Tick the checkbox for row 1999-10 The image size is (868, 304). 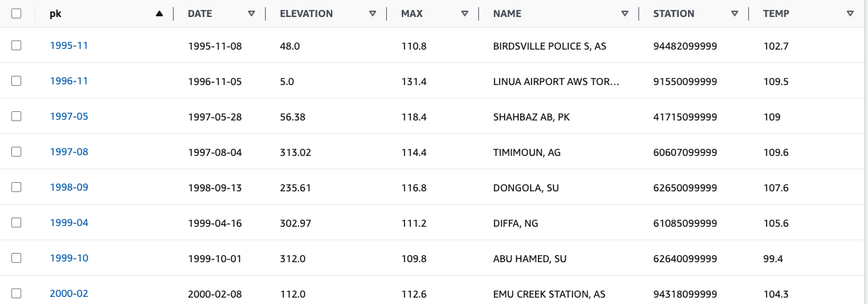click(16, 258)
